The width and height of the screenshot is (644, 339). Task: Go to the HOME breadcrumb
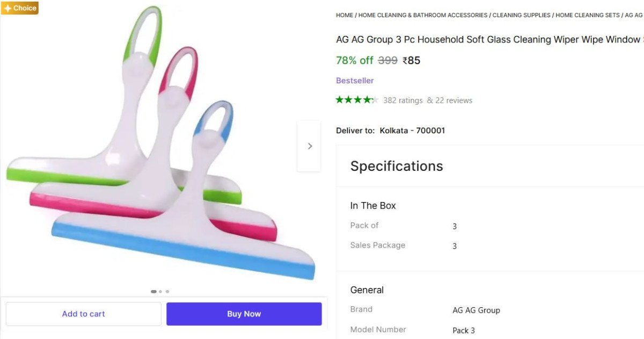pyautogui.click(x=345, y=15)
